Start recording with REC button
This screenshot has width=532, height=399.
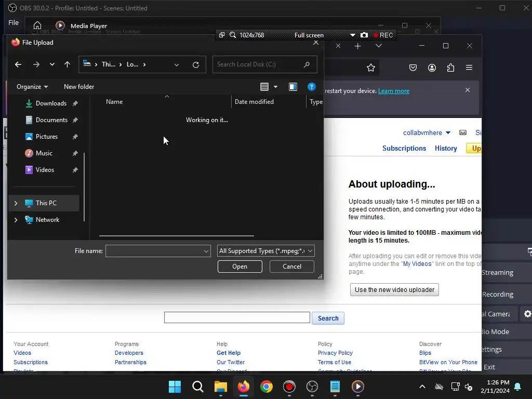[383, 35]
